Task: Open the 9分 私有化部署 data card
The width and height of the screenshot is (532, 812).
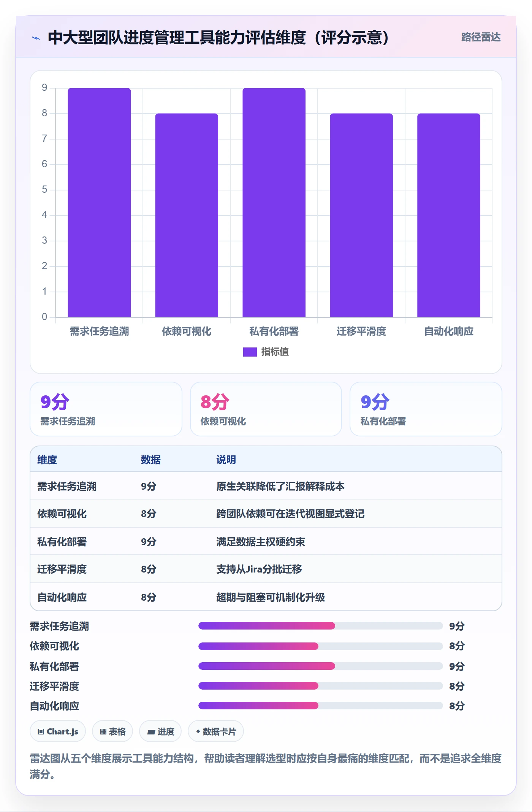Action: 426,409
